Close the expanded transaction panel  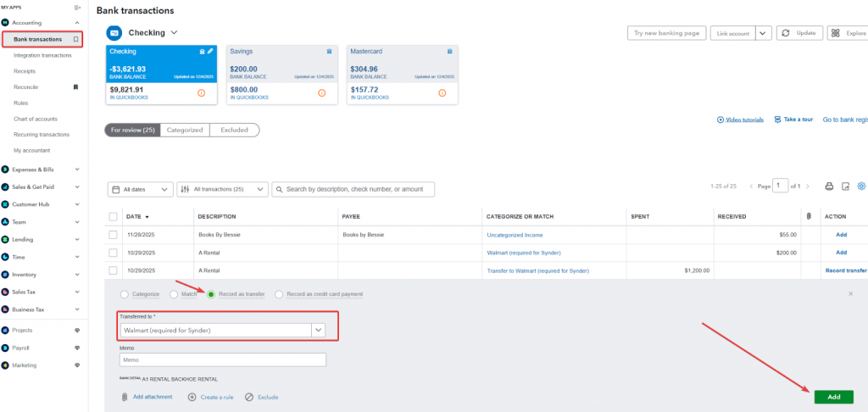point(851,293)
